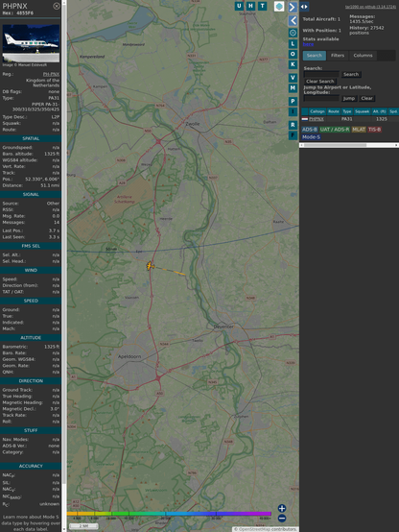Screen dimensions: 399x532
Task: Switch to the Filters tab
Action: pyautogui.click(x=338, y=56)
